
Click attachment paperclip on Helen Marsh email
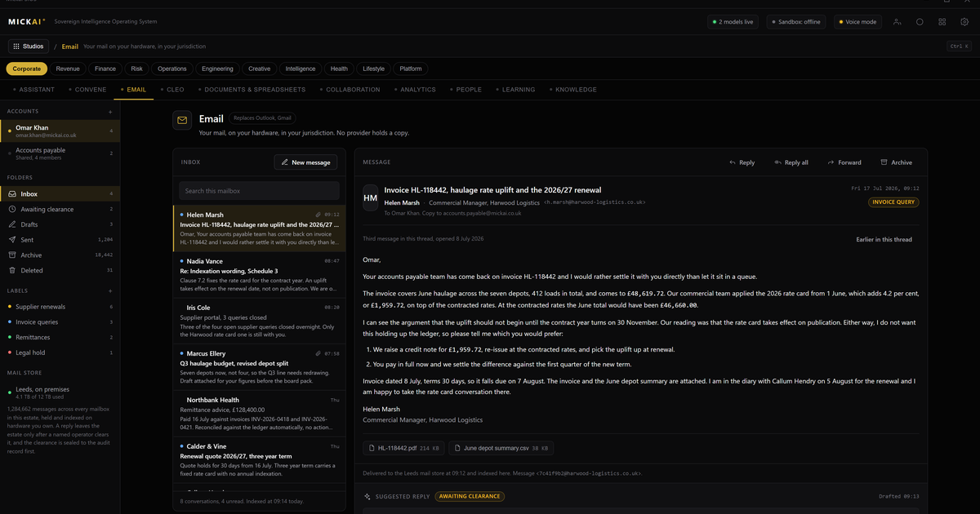pyautogui.click(x=317, y=215)
